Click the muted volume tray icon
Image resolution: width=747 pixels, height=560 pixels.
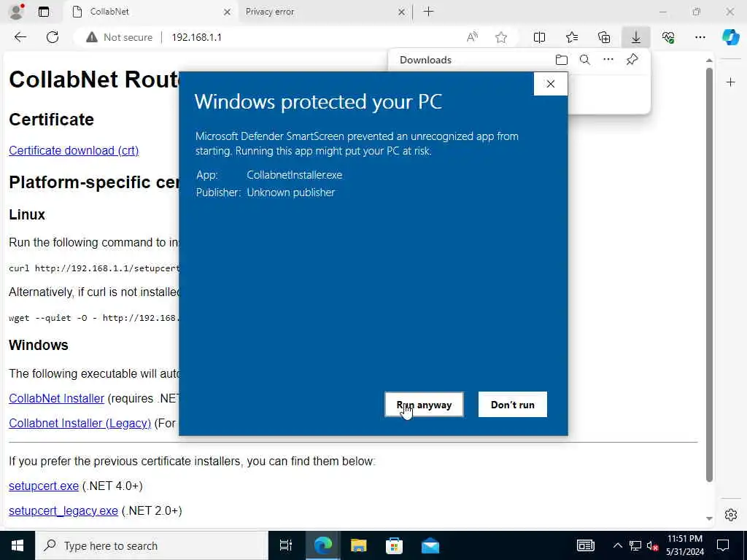pos(652,545)
